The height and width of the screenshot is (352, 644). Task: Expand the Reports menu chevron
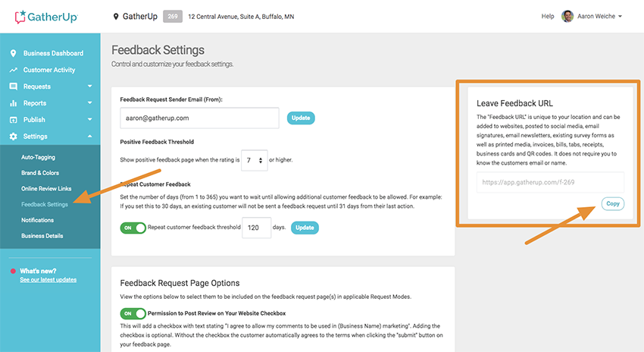[x=89, y=103]
